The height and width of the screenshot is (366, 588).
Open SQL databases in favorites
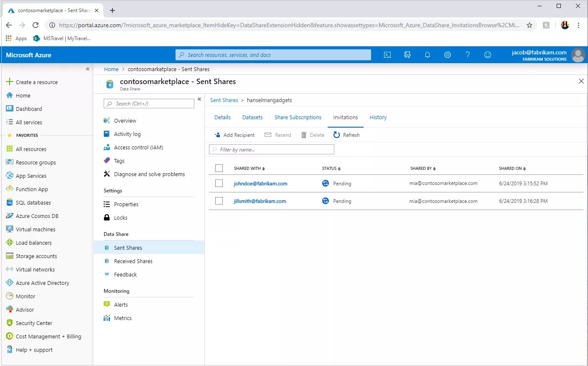[33, 202]
